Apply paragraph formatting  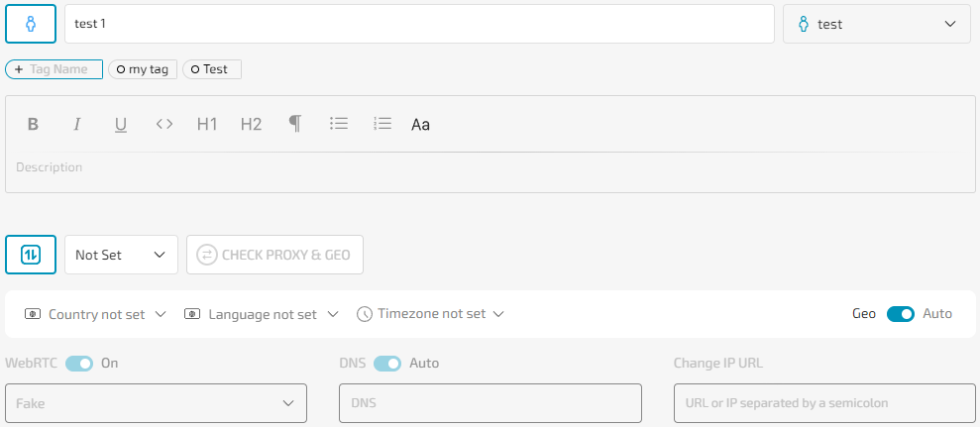(295, 125)
